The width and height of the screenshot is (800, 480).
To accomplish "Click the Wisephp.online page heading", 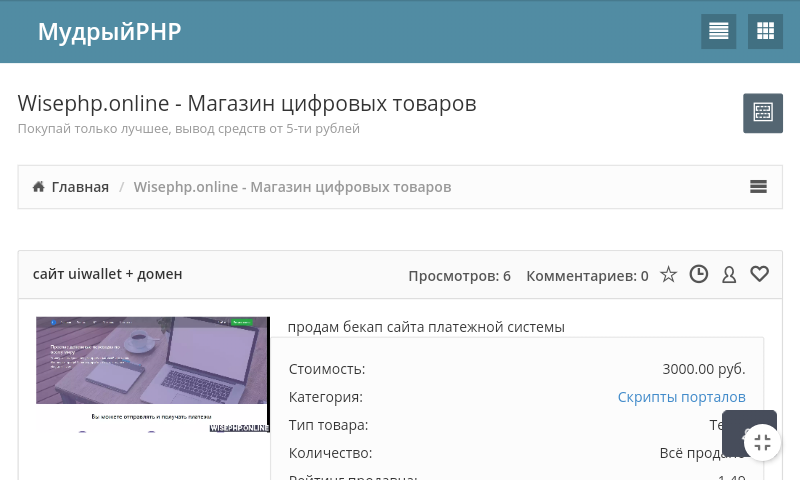I will [x=247, y=104].
